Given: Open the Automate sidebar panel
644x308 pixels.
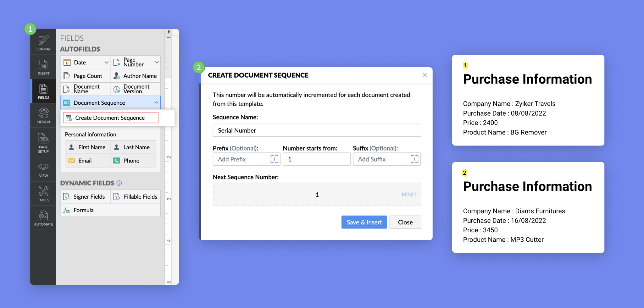Looking at the screenshot, I should click(43, 218).
